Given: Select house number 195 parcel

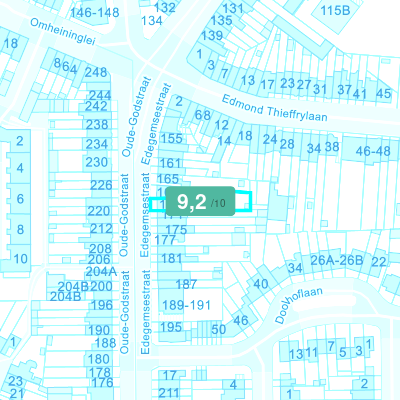Looking at the screenshot, I should 171,327.
